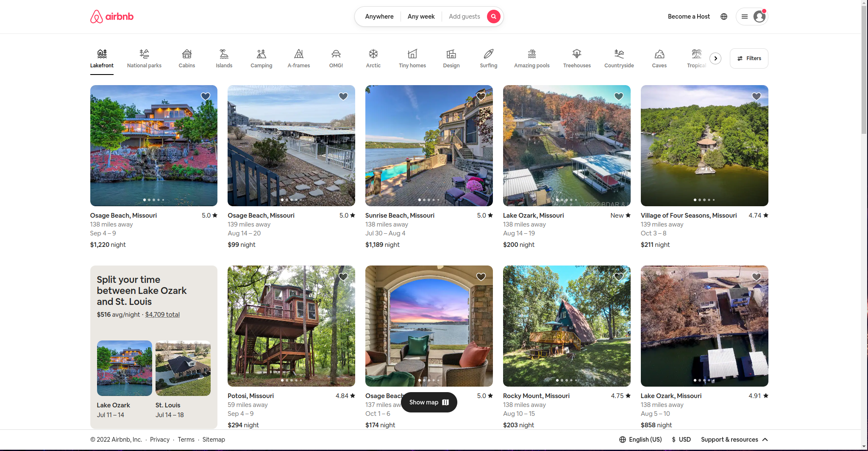Heart the Rocky Mount A-frame listing
Viewport: 868px width, 451px height.
tap(618, 277)
